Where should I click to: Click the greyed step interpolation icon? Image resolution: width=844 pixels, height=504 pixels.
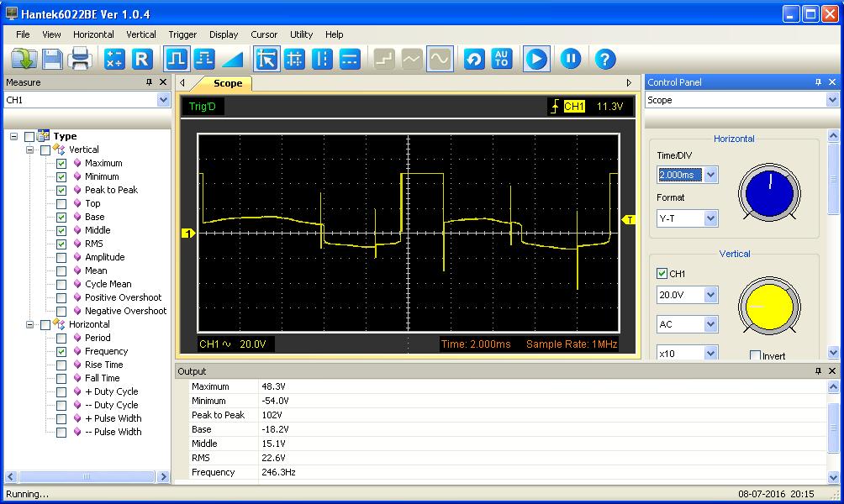coord(384,59)
